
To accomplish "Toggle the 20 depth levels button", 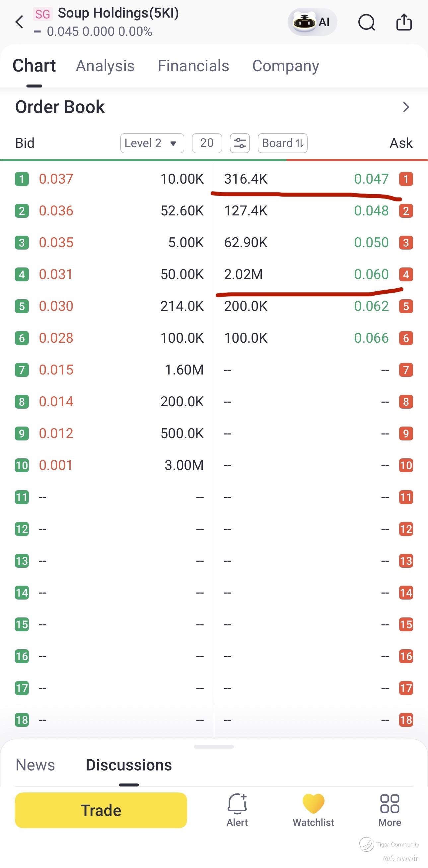I will [207, 143].
